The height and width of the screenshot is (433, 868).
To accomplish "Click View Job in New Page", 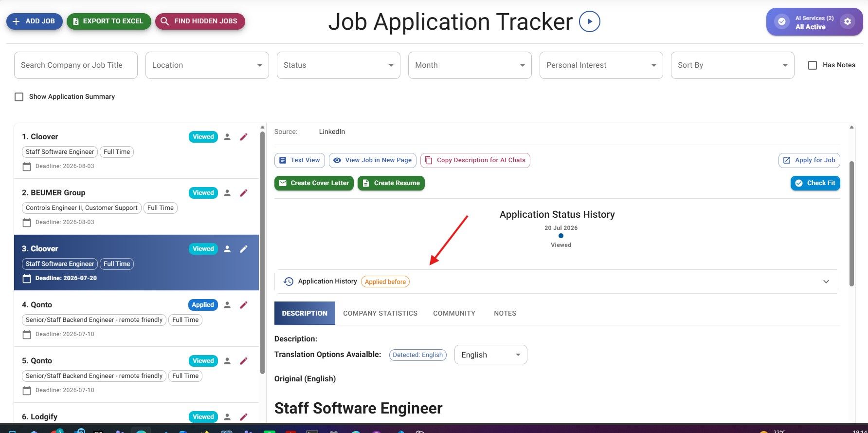I will 373,160.
